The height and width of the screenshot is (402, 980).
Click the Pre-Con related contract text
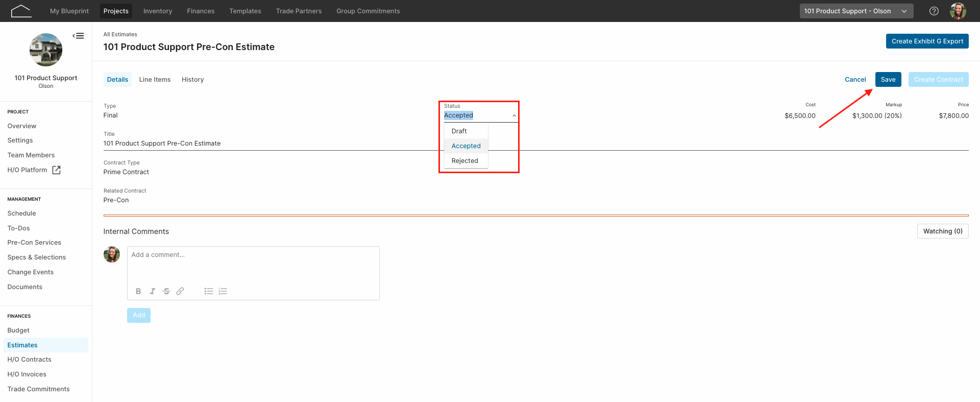pos(116,200)
